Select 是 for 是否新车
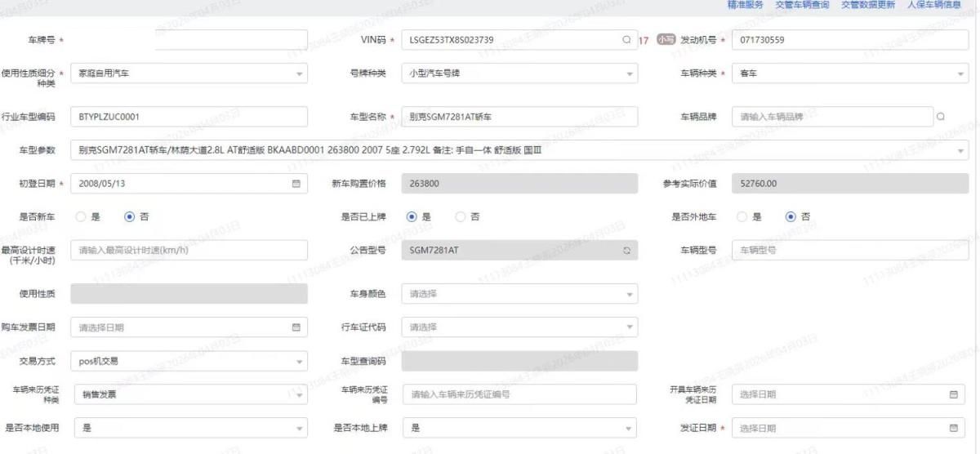 [81, 217]
